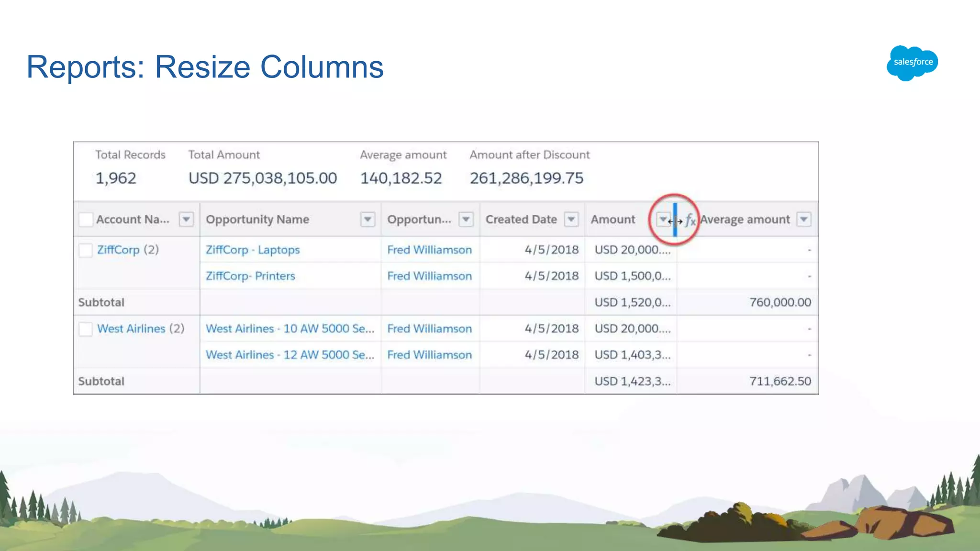Open Fred Williamson in West Airlines - 12 AW row
The image size is (980, 551).
tap(430, 355)
